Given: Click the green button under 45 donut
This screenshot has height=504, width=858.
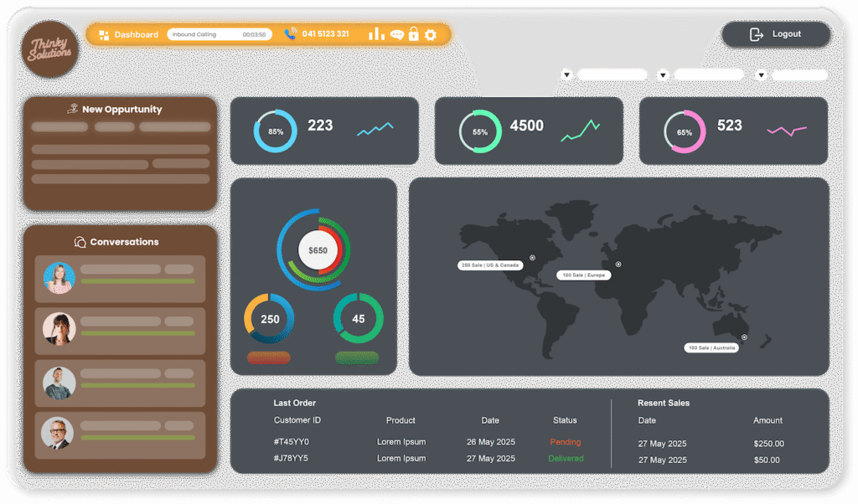Looking at the screenshot, I should click(357, 357).
